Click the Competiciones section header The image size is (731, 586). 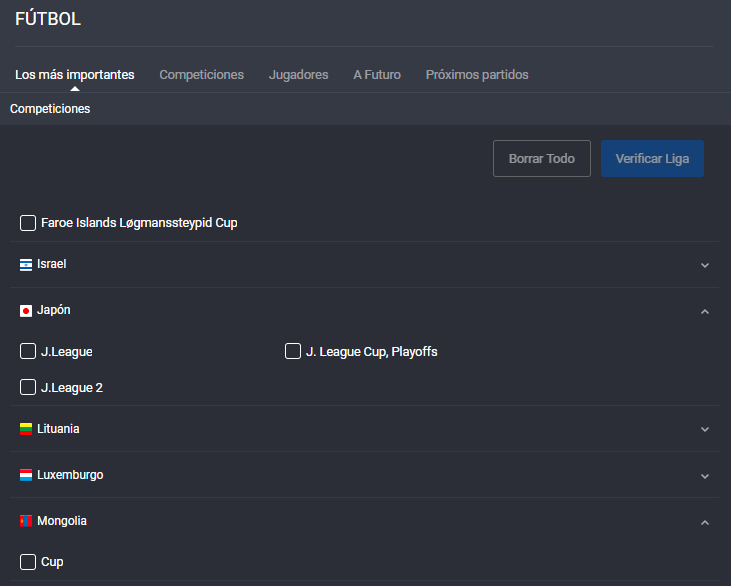(50, 109)
